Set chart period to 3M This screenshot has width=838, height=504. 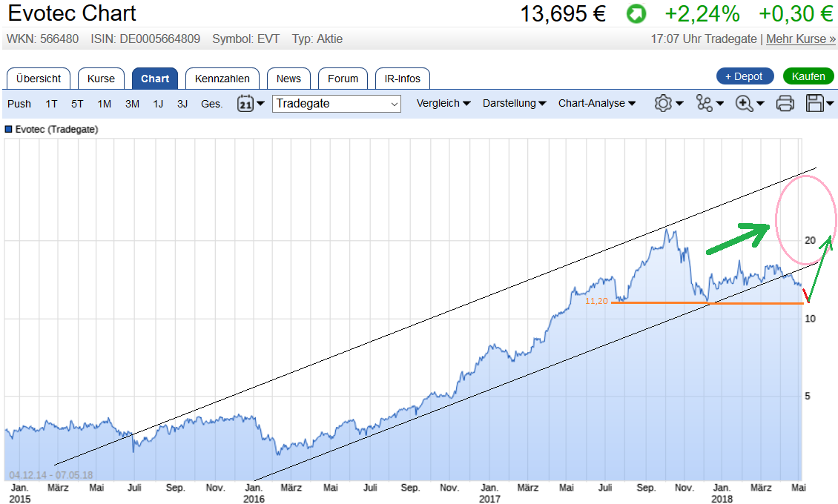coord(132,104)
